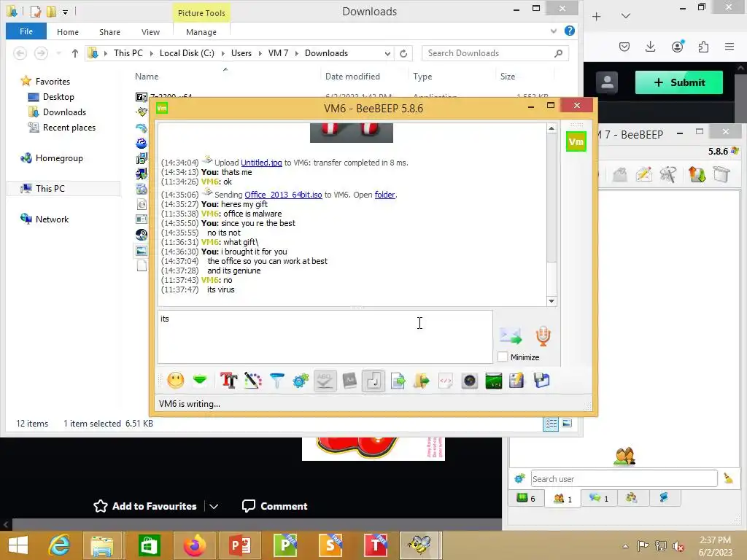Open the Manage ribbon tab
Viewport: 747px width, 560px height.
coord(201,32)
